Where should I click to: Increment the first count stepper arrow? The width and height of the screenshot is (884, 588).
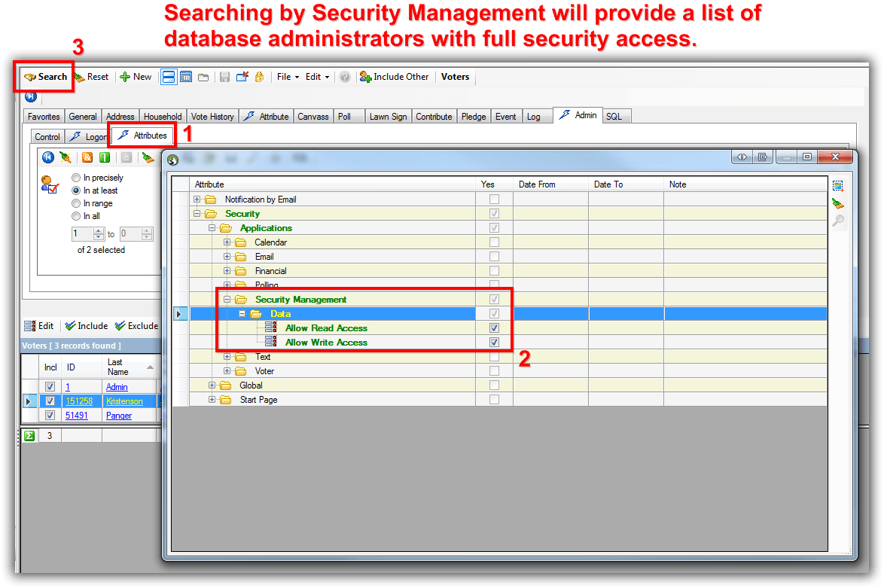coord(99,230)
